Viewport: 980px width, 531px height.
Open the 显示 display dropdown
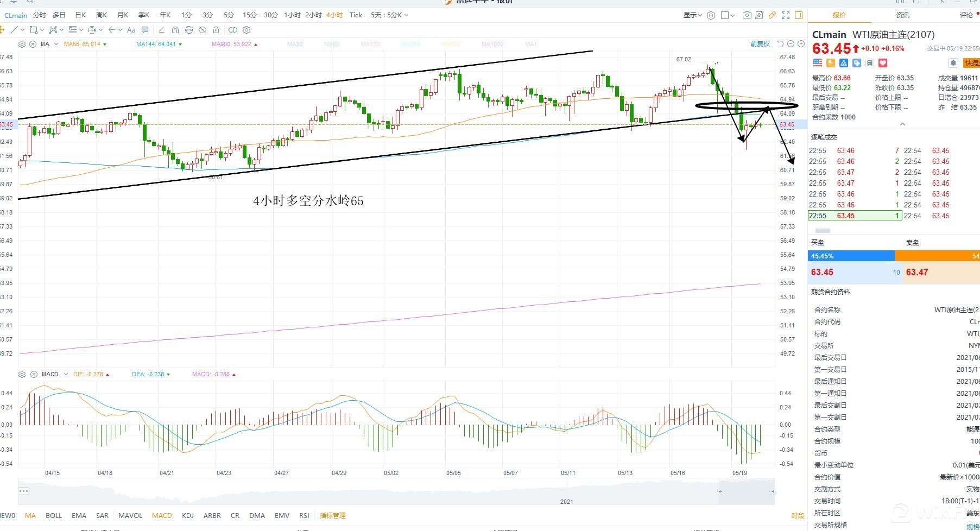[692, 15]
